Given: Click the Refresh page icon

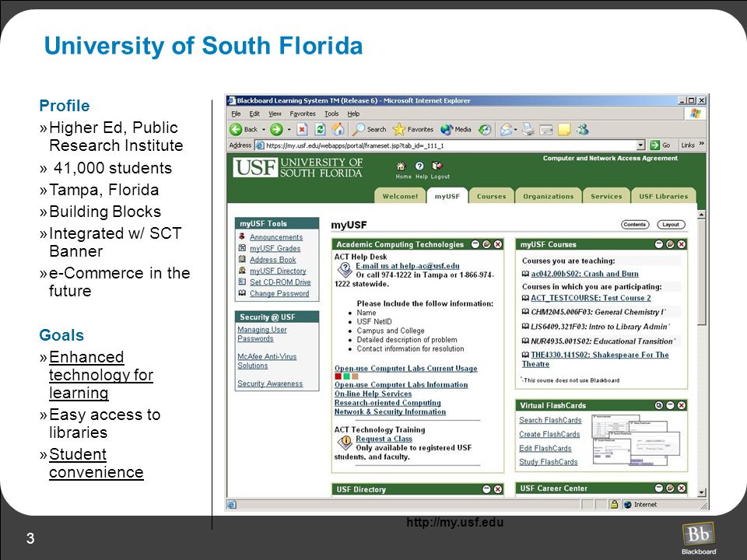Looking at the screenshot, I should click(320, 130).
